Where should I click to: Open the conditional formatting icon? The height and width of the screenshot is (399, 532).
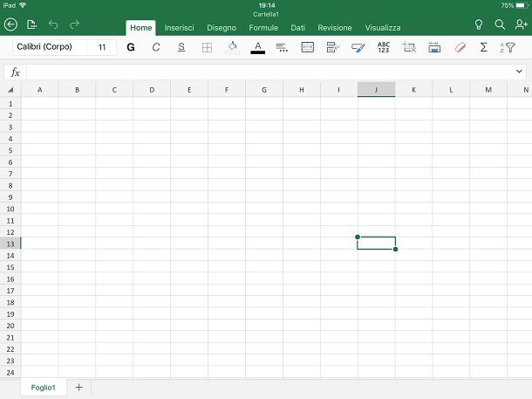click(x=333, y=47)
